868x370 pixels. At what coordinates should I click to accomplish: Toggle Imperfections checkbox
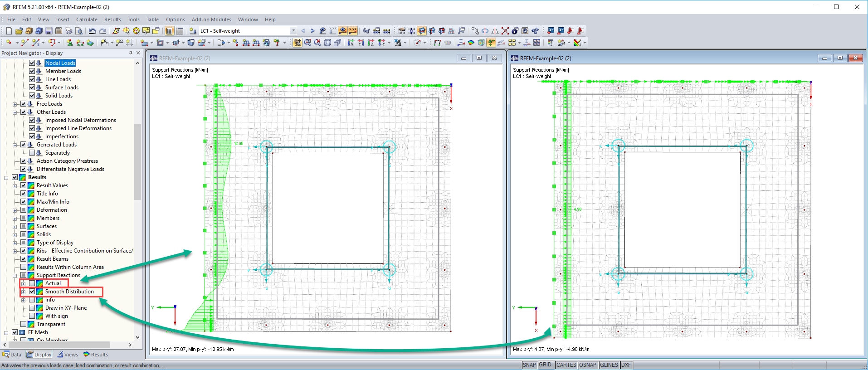click(x=32, y=136)
